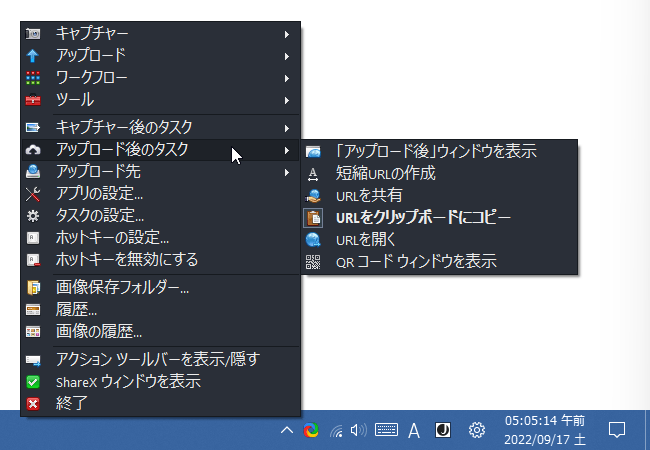Open the notification center icon
The image size is (650, 450).
tap(617, 430)
